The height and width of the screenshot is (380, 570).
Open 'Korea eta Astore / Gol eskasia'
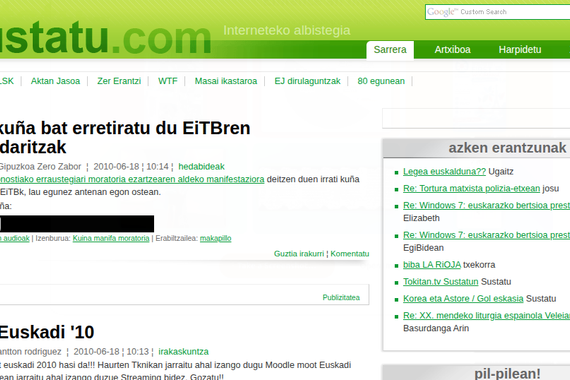463,299
